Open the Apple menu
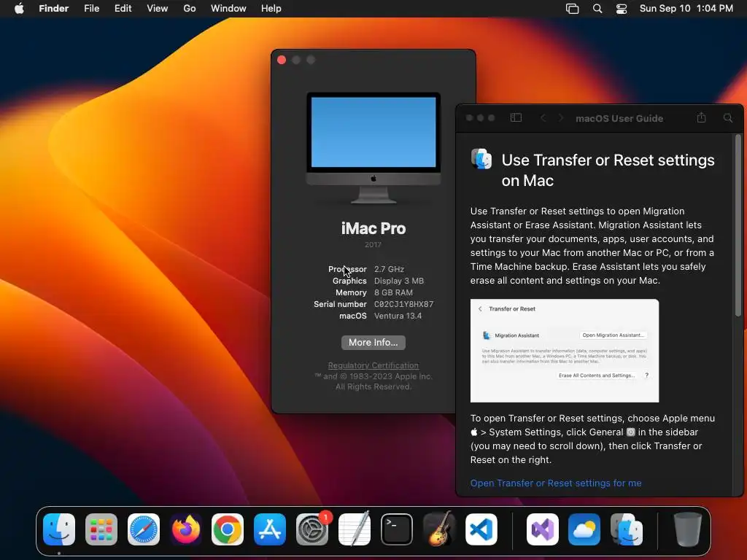The width and height of the screenshot is (747, 560). (x=19, y=9)
